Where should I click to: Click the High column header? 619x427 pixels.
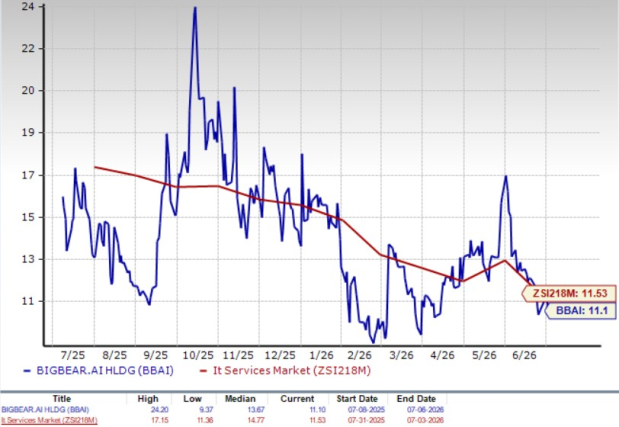click(x=148, y=399)
